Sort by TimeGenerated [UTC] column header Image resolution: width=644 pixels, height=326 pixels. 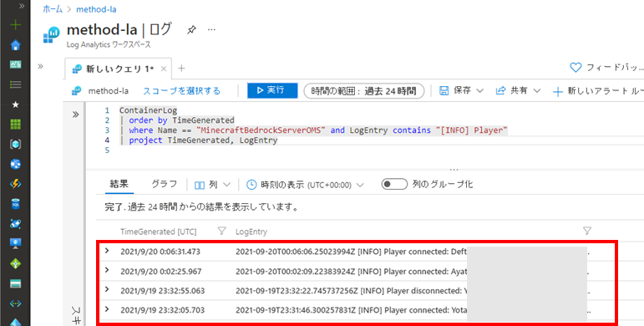pos(159,232)
